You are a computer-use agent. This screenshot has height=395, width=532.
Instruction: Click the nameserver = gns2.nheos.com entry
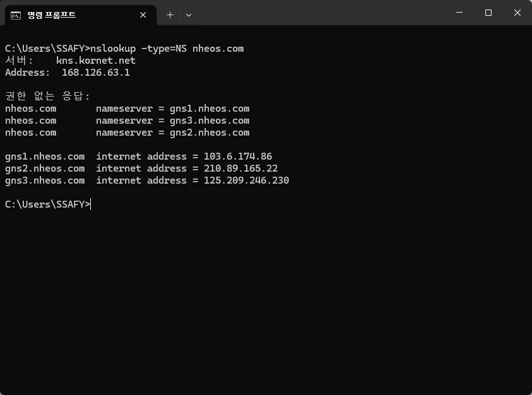(x=173, y=133)
